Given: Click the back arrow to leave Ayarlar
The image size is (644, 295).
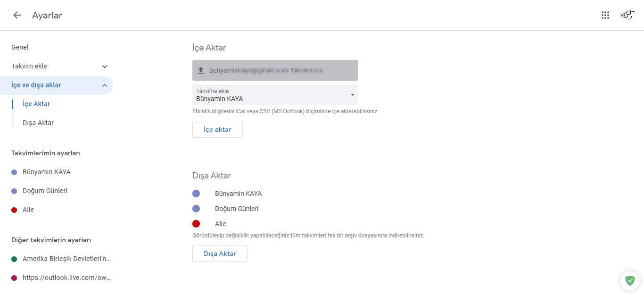Looking at the screenshot, I should pyautogui.click(x=17, y=15).
